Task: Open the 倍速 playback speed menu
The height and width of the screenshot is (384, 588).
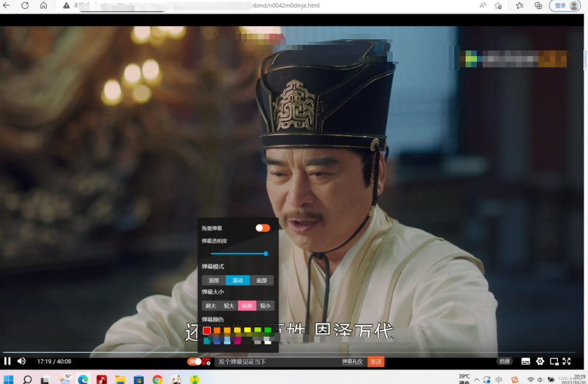Action: pyautogui.click(x=505, y=361)
